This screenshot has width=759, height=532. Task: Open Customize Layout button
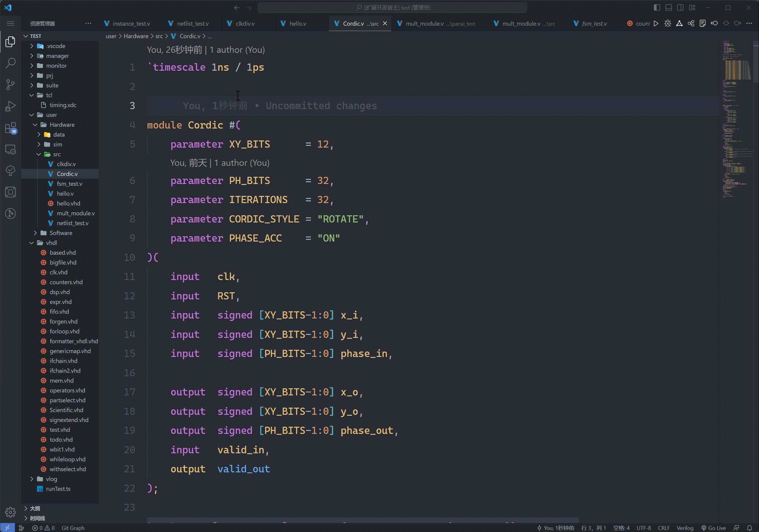tap(692, 8)
